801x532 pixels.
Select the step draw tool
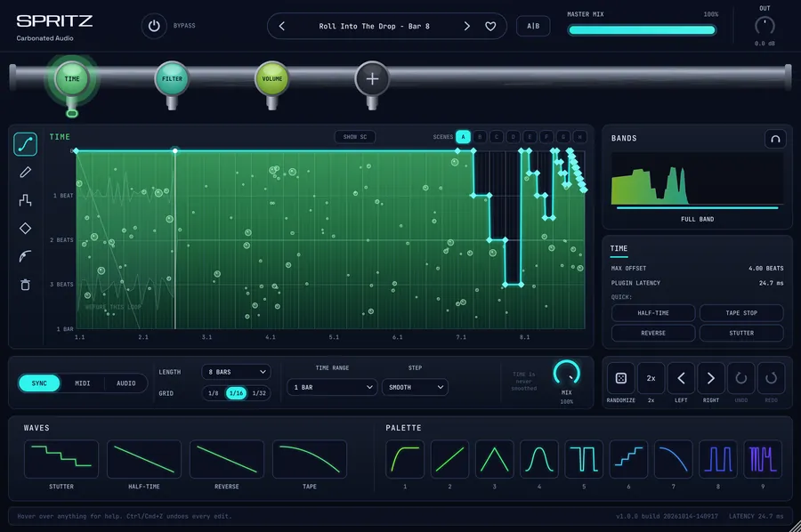click(x=25, y=200)
